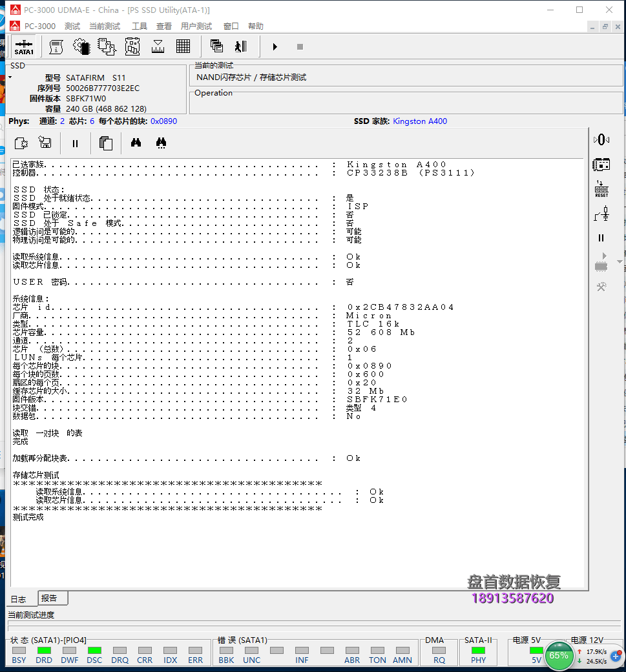Click the zero-position side panel icon
Viewport: 626px width, 672px height.
[601, 139]
